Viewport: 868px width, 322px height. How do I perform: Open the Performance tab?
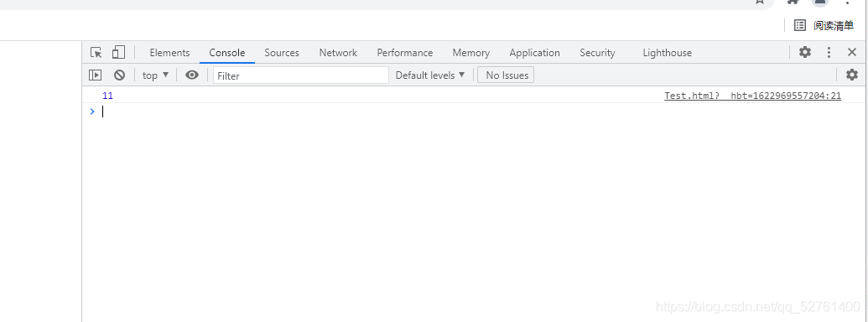click(x=405, y=53)
